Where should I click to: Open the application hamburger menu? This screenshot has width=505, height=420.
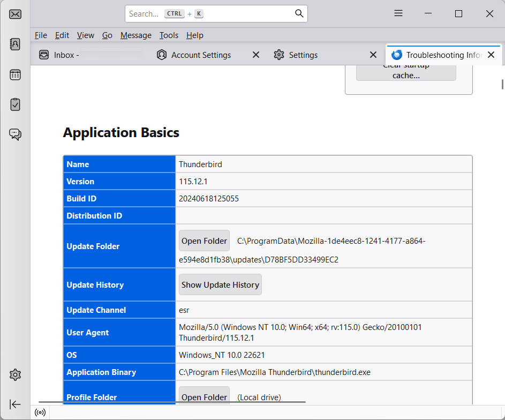398,13
